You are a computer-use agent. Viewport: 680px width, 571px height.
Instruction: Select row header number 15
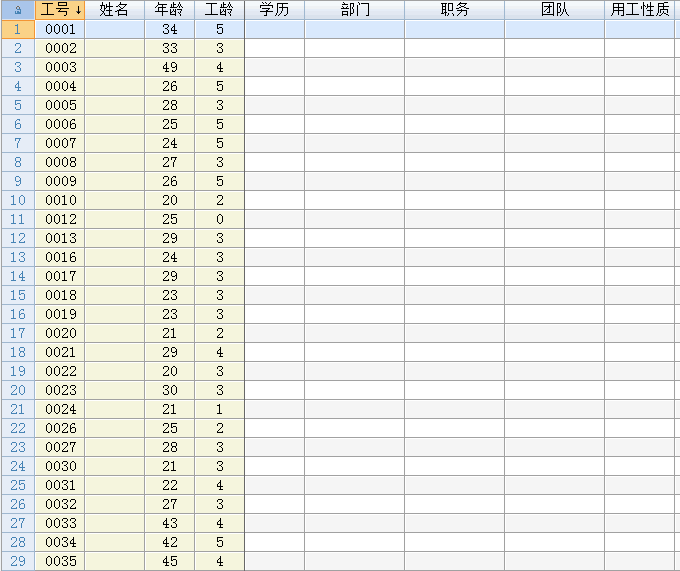coord(18,295)
